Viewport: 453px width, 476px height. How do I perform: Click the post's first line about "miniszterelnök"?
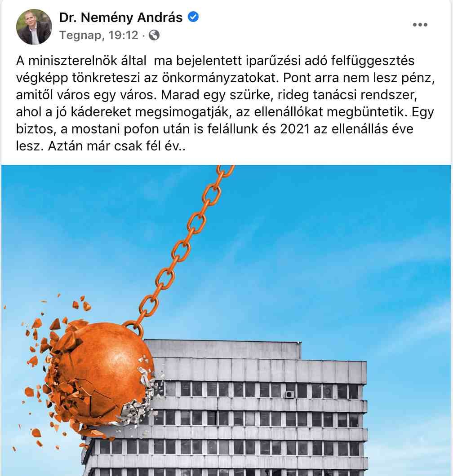pyautogui.click(x=215, y=61)
